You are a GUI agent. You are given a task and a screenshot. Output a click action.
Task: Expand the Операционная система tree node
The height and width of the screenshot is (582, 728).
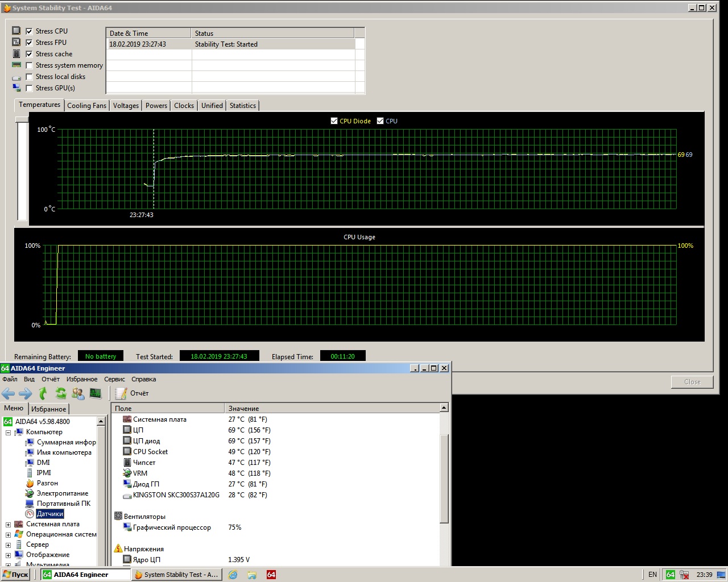9,535
